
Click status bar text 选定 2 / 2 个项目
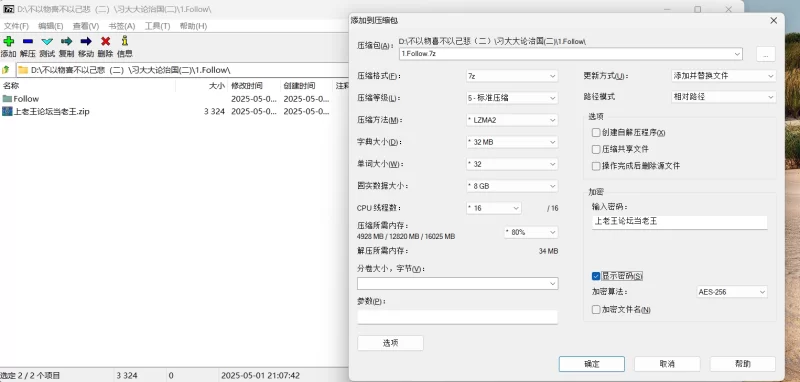[31, 375]
